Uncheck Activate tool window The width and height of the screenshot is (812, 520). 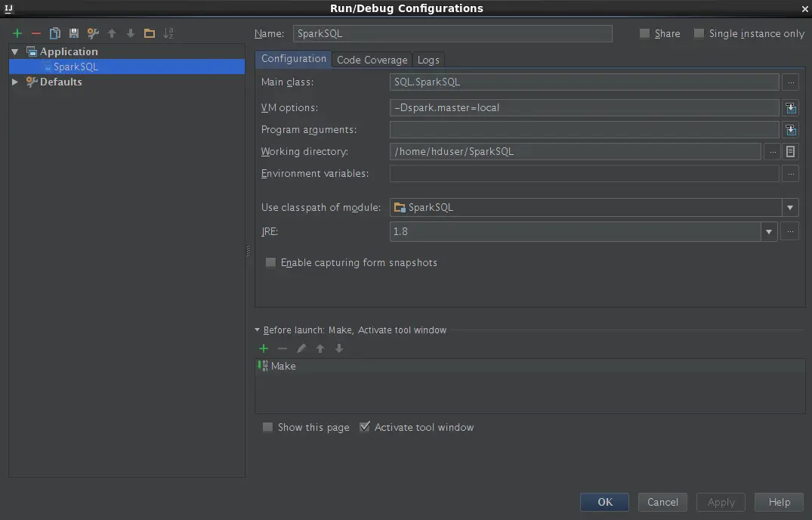[365, 427]
